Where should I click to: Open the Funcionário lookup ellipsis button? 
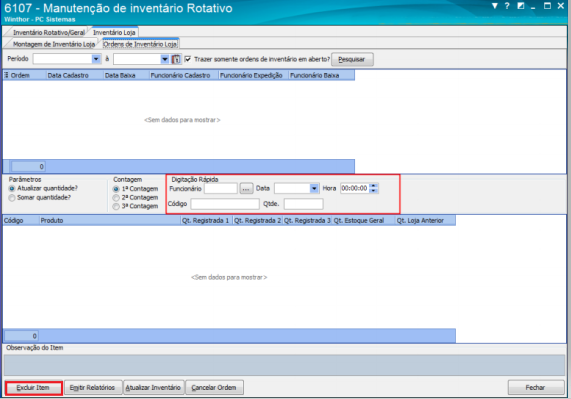(246, 189)
